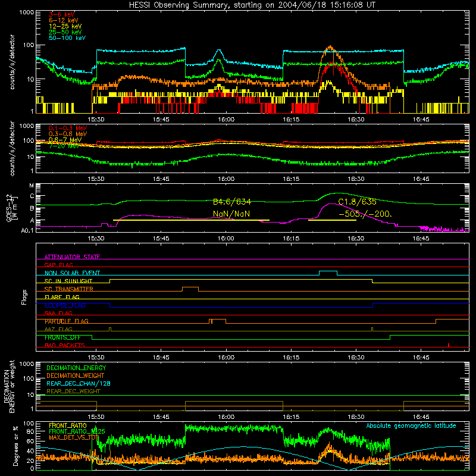
Task: Select the GAP_FLAG label
Action: [58, 265]
